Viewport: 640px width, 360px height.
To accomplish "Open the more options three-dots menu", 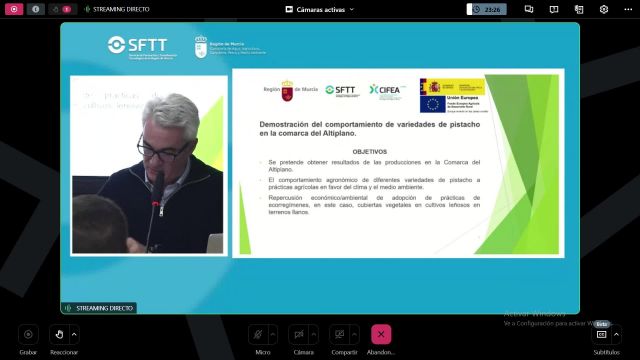I will tap(628, 9).
